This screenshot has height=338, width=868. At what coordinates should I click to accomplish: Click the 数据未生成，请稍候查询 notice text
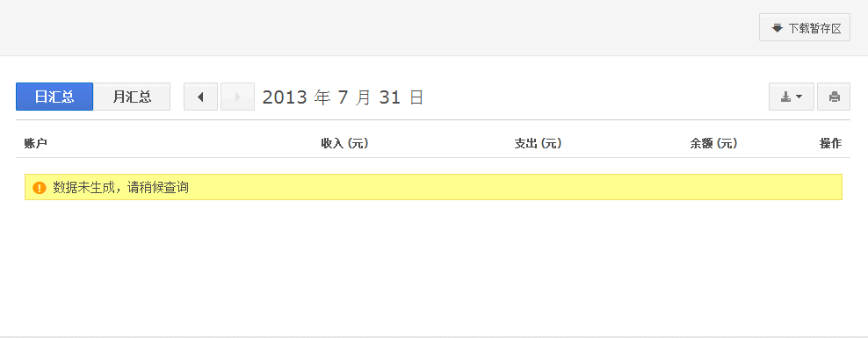(120, 188)
